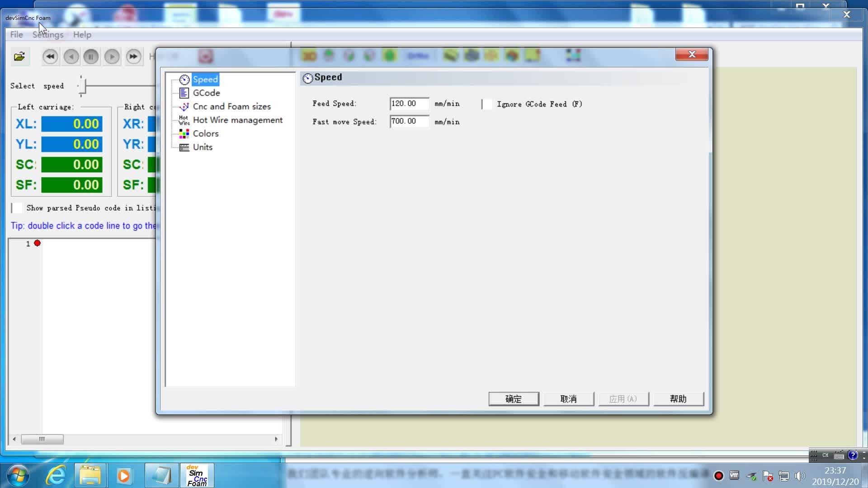The image size is (868, 488).
Task: Click the 确定 confirm button
Action: [513, 399]
